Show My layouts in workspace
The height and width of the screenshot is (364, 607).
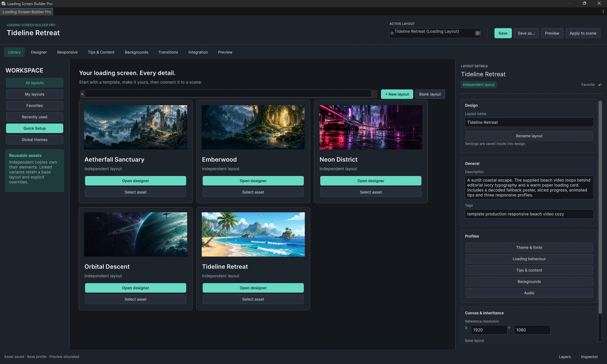point(34,94)
